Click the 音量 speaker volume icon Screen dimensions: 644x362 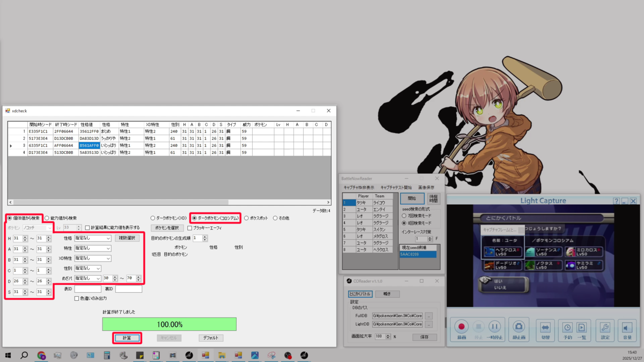click(x=627, y=328)
